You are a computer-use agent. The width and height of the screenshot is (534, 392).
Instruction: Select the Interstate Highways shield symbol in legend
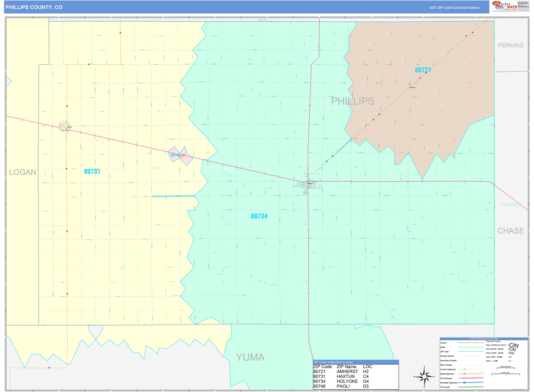click(464, 383)
